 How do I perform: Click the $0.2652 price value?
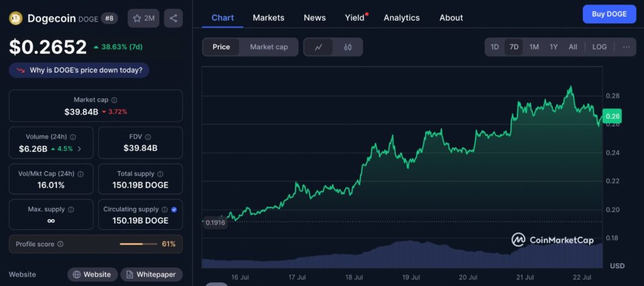48,47
